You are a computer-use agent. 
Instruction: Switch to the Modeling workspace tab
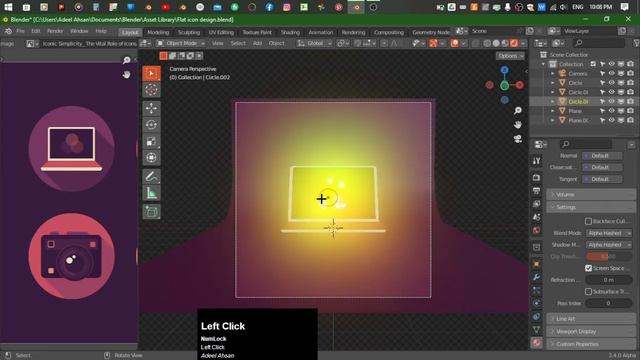[158, 32]
